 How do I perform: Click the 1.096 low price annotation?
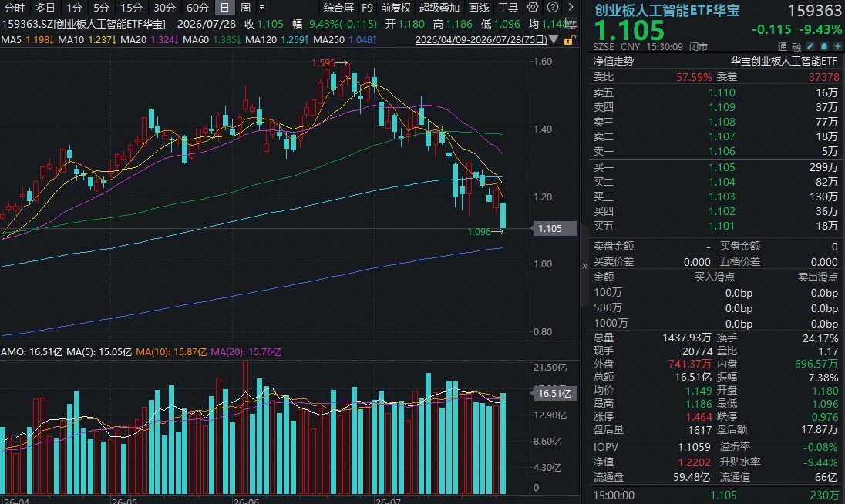point(479,231)
